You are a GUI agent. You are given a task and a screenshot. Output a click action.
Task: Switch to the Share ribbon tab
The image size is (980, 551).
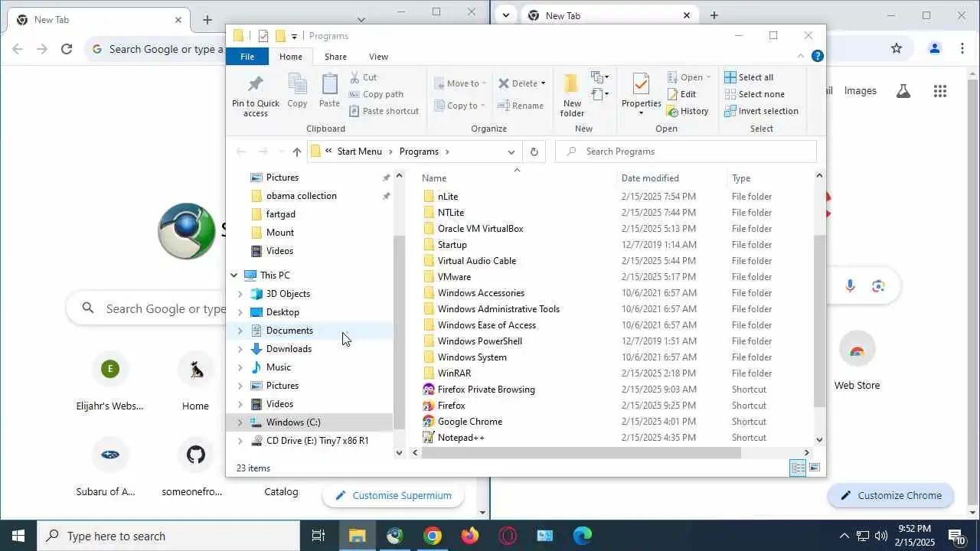click(x=335, y=57)
